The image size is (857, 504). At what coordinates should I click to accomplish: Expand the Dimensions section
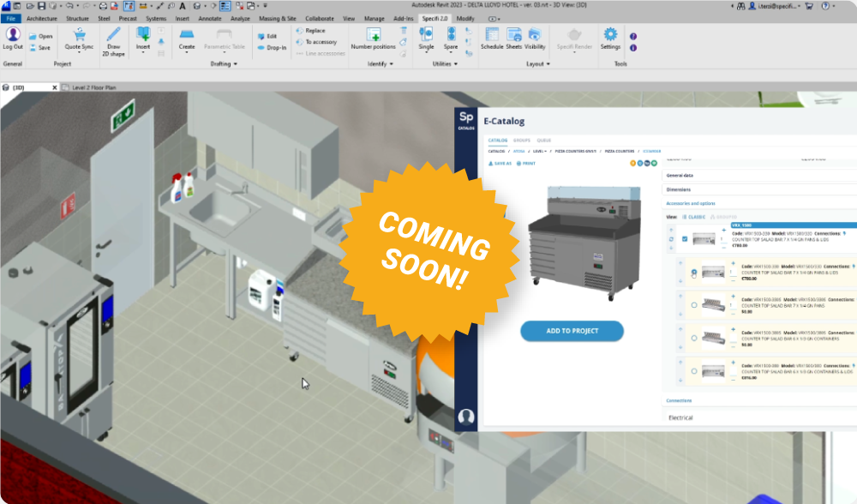(759, 189)
